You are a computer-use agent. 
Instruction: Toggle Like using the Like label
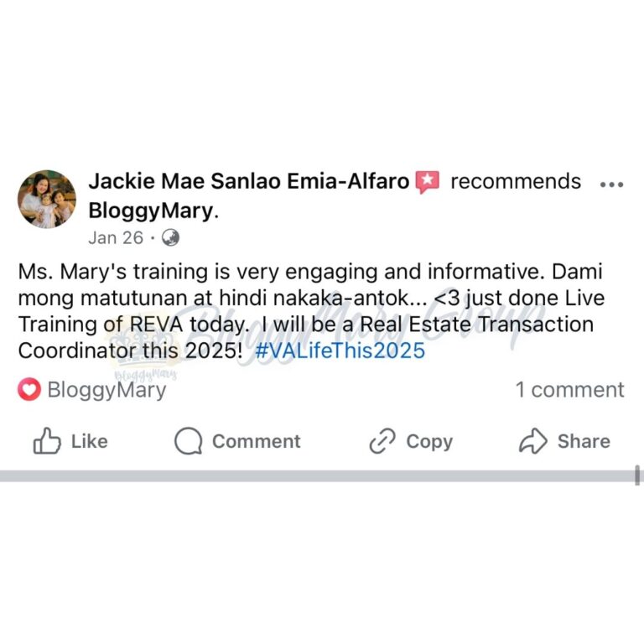coord(90,442)
